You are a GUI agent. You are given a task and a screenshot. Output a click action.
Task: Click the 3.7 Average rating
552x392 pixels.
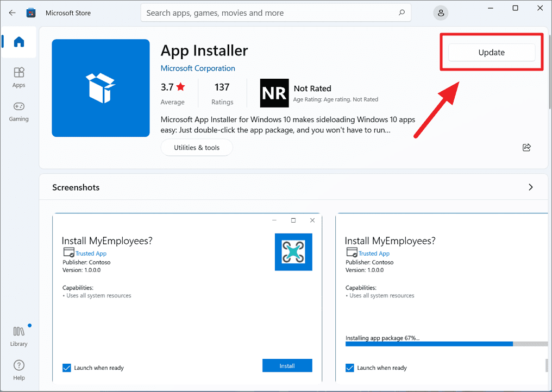point(173,94)
